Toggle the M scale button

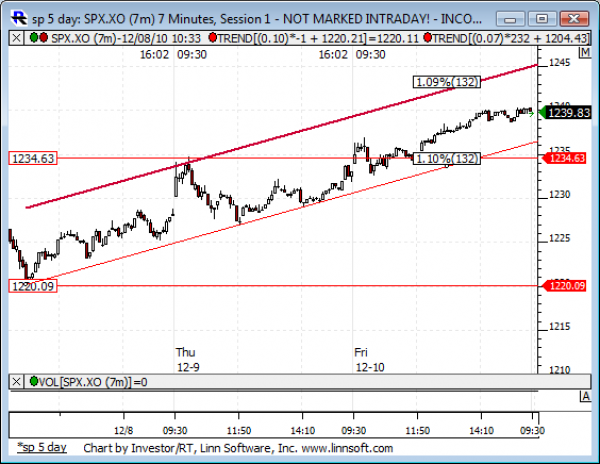585,53
